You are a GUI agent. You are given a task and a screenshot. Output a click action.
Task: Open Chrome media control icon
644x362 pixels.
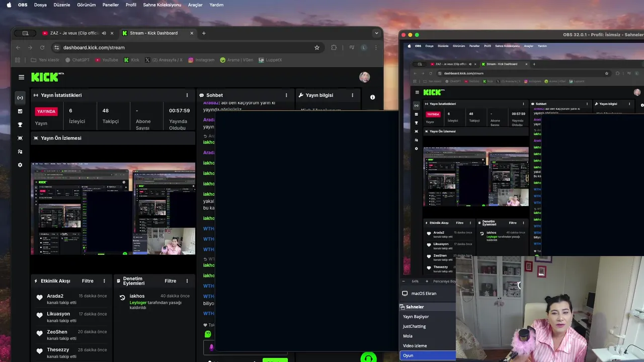352,47
